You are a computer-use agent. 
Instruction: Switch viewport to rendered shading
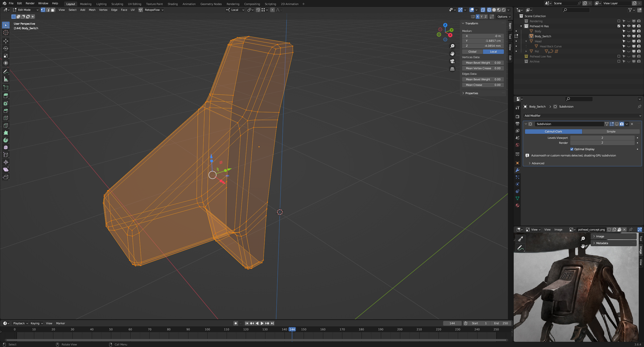pyautogui.click(x=503, y=10)
